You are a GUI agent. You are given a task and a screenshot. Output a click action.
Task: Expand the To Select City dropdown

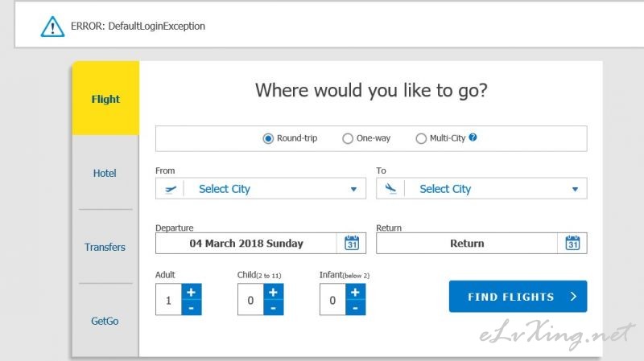pos(481,189)
